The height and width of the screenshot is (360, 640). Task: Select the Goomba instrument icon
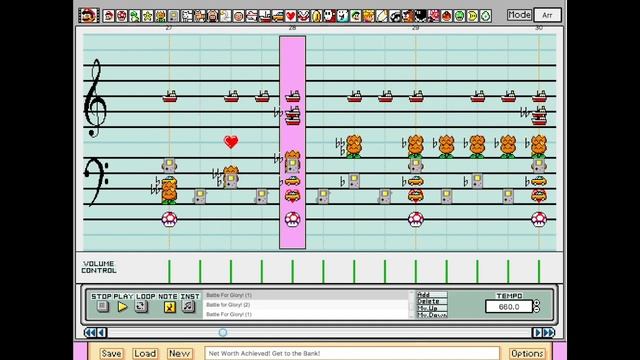click(x=408, y=16)
